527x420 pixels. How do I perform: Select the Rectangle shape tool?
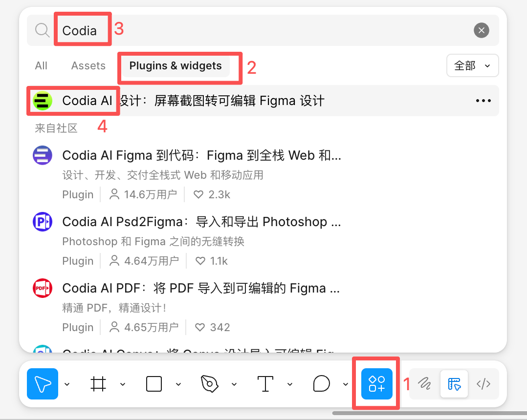pyautogui.click(x=154, y=384)
